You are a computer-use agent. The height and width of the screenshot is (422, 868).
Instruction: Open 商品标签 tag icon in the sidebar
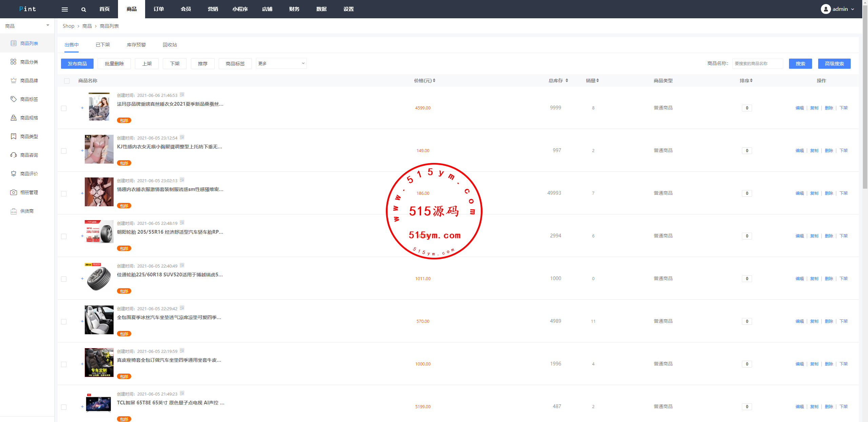tap(14, 99)
